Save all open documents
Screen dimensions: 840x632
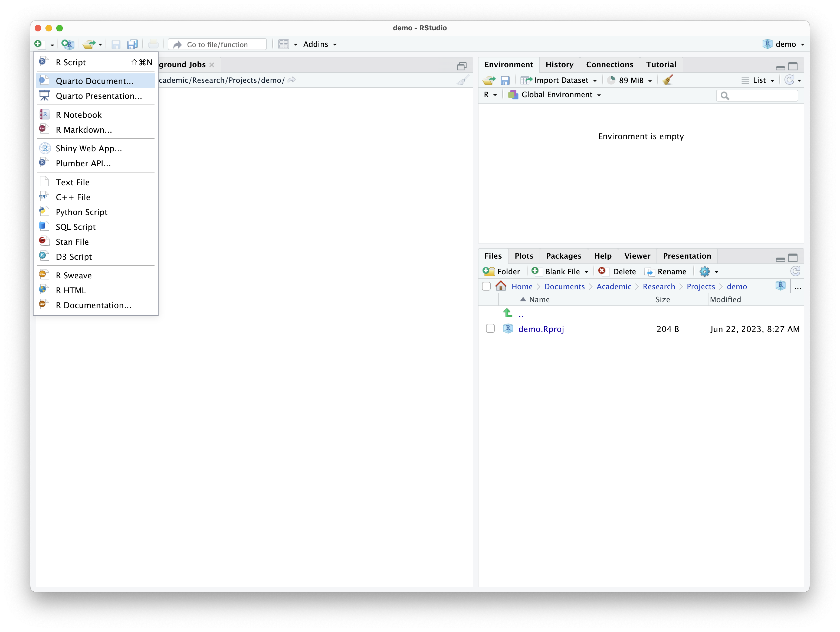point(132,44)
